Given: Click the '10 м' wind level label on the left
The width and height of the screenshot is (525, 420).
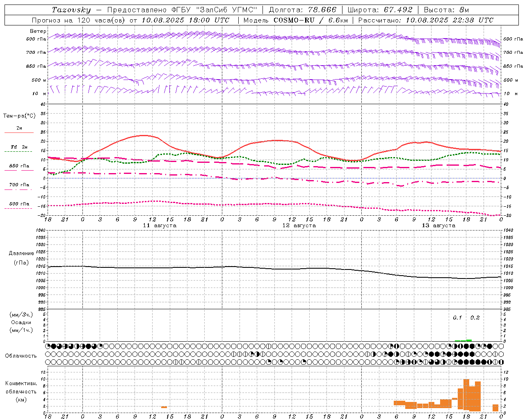Looking at the screenshot, I should coord(39,94).
